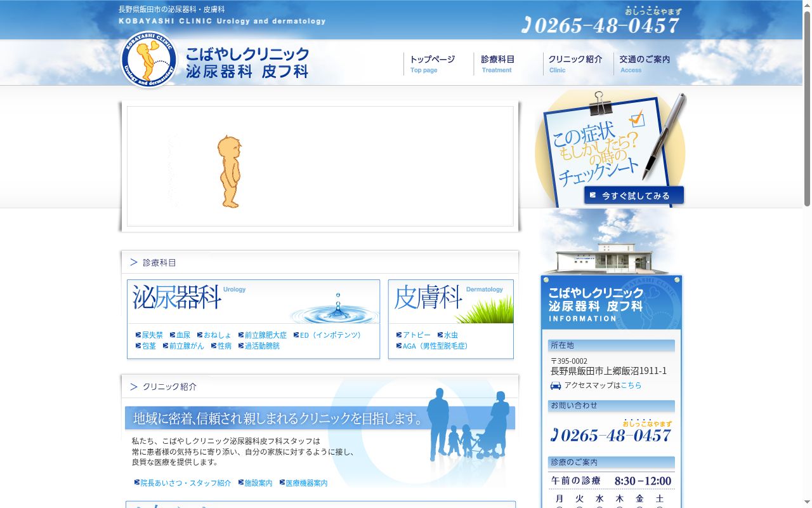
Task: Click the address 長野県飯田市上郷飯沼1911-1
Action: tap(608, 371)
